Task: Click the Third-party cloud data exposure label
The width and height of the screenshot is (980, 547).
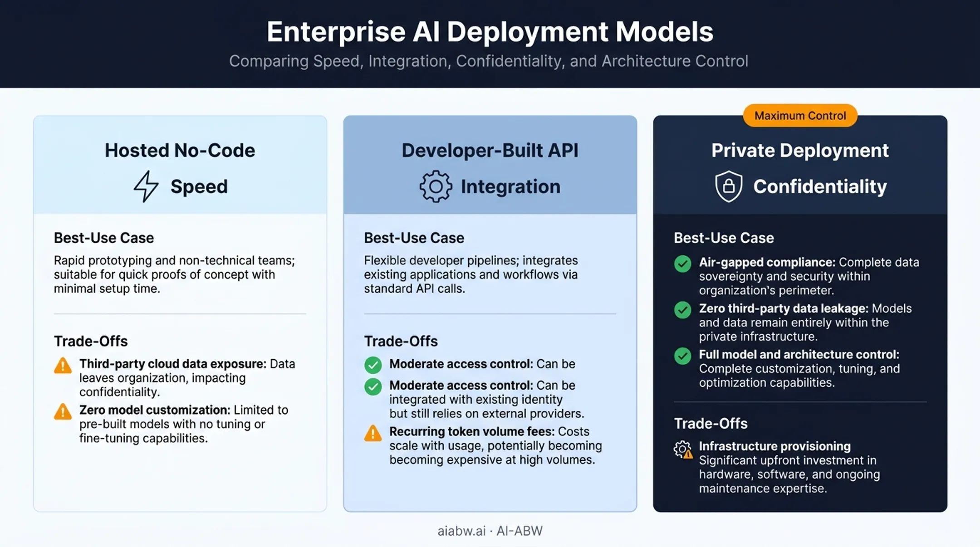Action: click(173, 364)
